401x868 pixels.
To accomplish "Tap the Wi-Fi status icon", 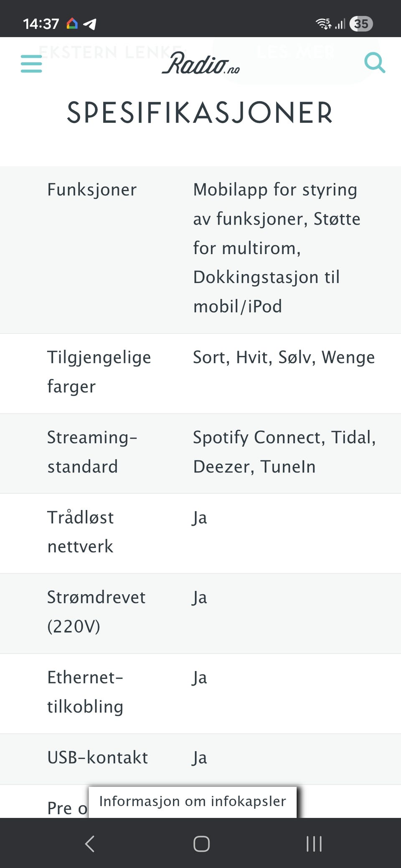I will 323,24.
